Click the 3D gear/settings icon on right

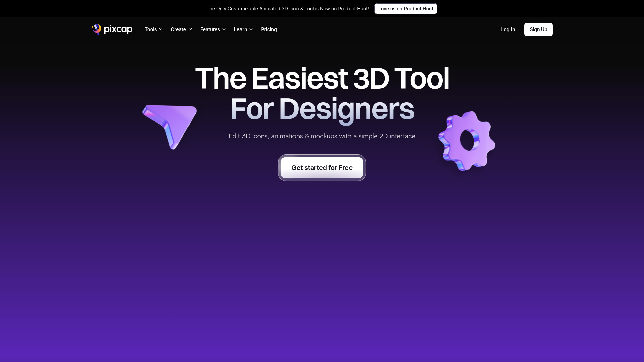point(467,140)
